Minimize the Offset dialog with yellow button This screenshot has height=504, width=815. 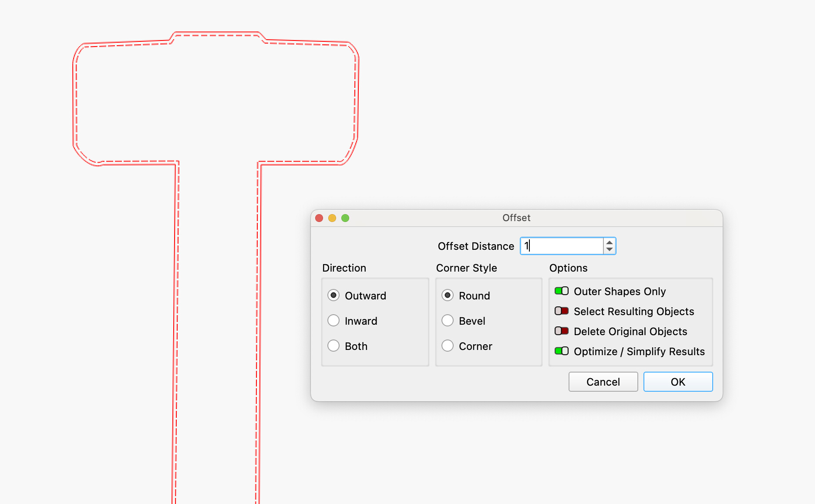click(332, 218)
